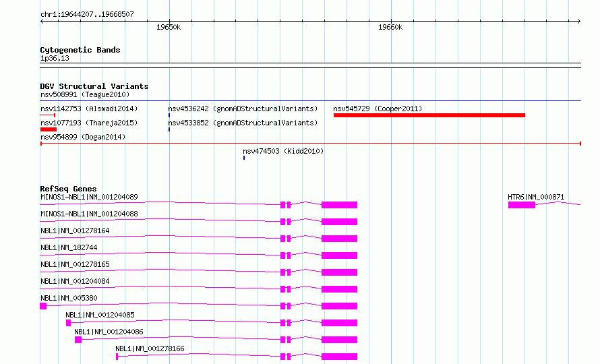Click the large last exon of MINOS1-NBL1|NM_001204089
The width and height of the screenshot is (600, 364).
point(339,205)
